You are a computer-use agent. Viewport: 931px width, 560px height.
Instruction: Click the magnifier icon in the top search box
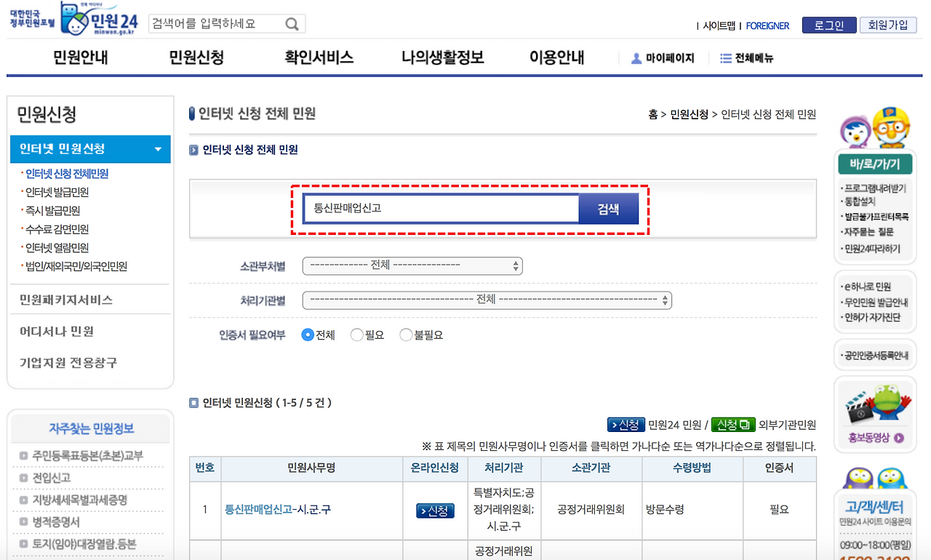click(292, 24)
